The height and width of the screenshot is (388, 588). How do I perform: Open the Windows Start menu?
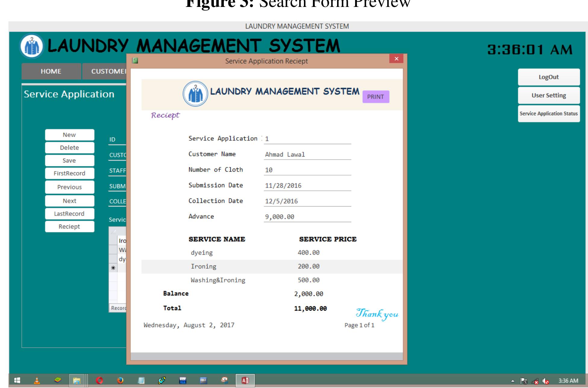[x=17, y=380]
